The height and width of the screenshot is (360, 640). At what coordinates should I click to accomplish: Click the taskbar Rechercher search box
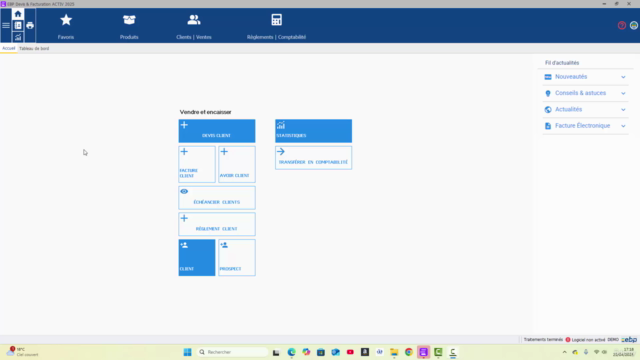click(232, 352)
